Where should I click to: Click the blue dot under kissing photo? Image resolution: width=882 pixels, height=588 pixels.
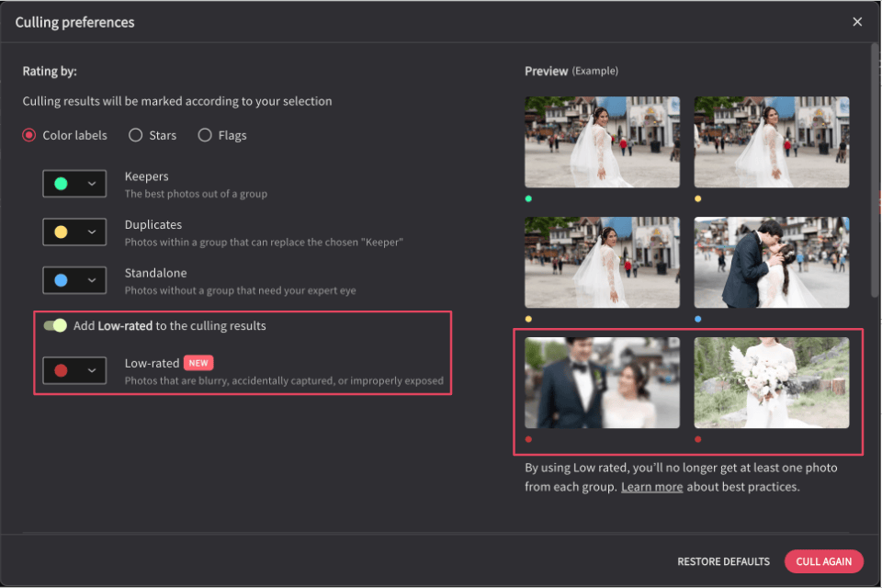click(x=698, y=319)
